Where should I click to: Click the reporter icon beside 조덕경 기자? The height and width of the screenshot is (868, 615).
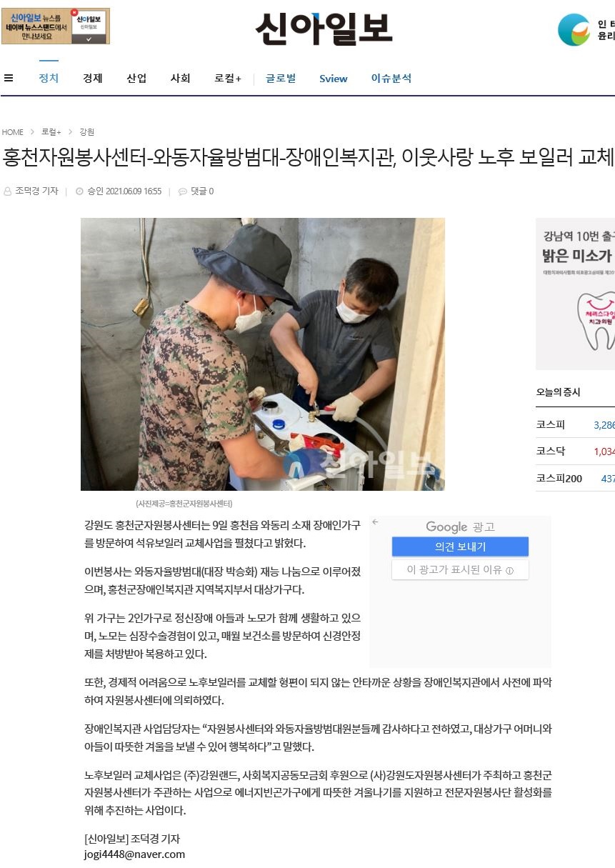8,191
